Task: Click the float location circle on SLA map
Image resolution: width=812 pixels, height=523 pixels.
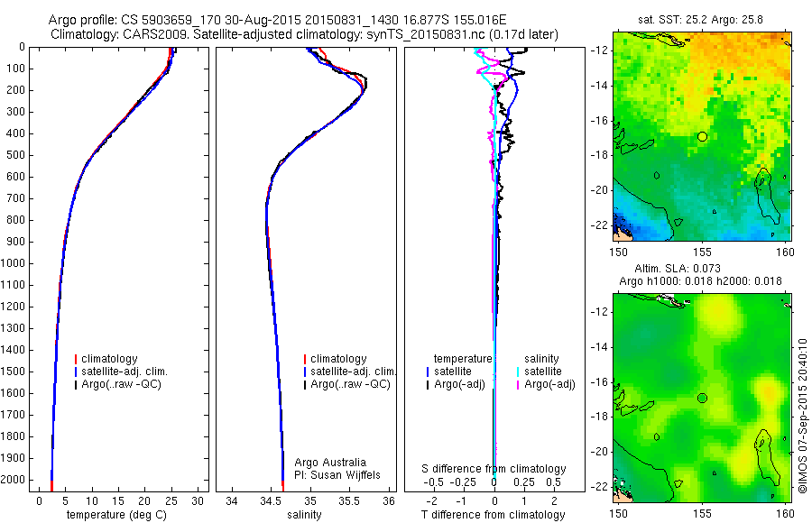Action: (x=702, y=399)
